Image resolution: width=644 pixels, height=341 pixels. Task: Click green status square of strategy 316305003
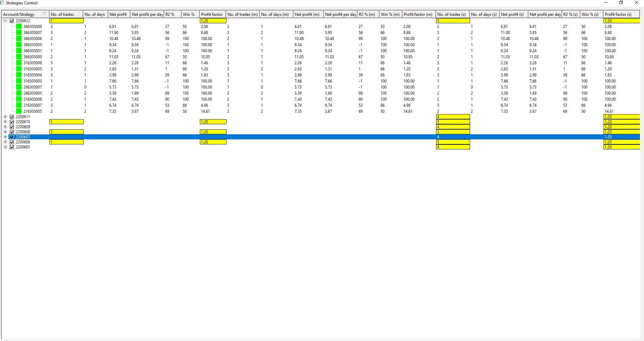click(x=19, y=81)
